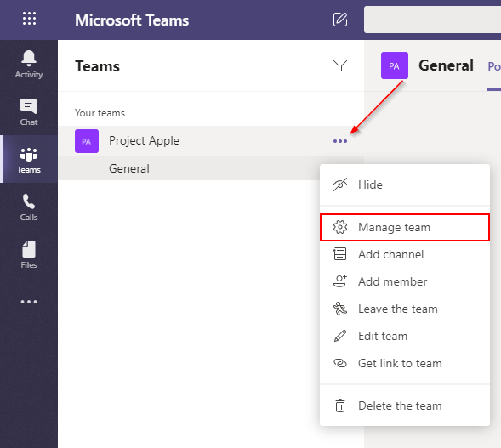Select Add member from the menu
Screen dimensions: 501x448
[405, 281]
